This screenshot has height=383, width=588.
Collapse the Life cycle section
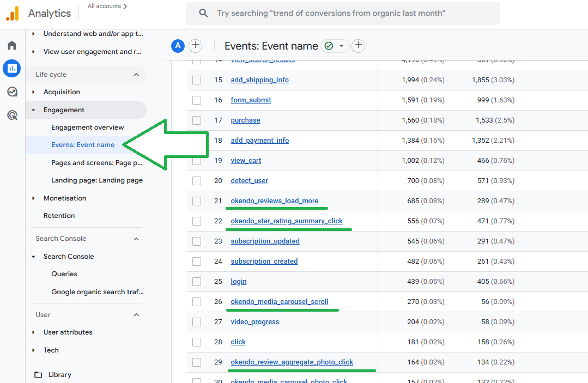tap(136, 75)
